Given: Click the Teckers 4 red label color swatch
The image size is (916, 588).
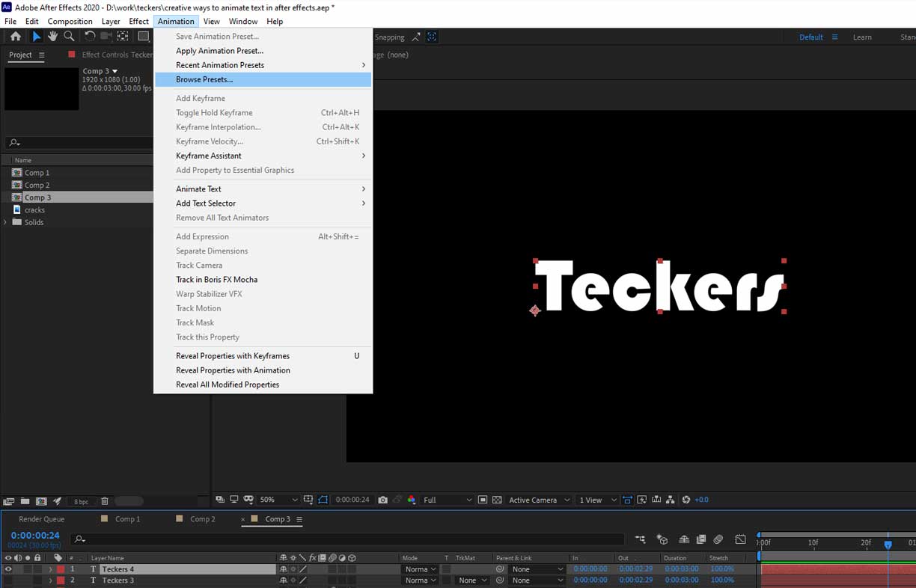Looking at the screenshot, I should coord(61,569).
